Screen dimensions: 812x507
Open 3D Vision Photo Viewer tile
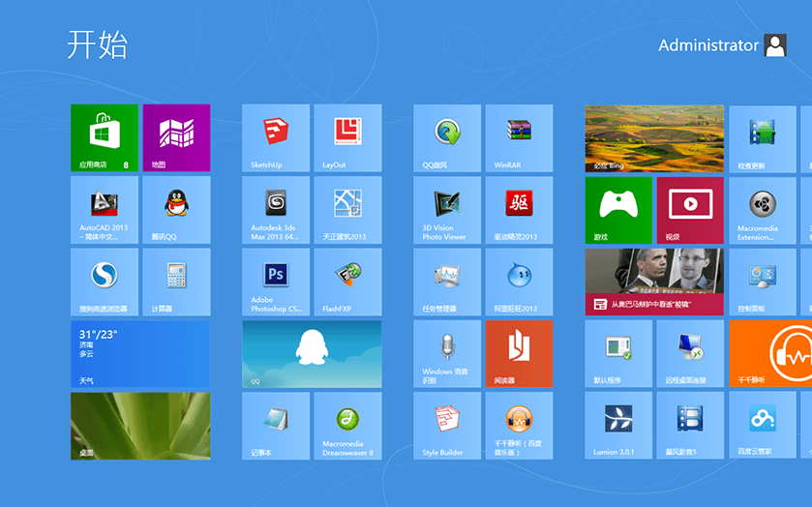[447, 210]
